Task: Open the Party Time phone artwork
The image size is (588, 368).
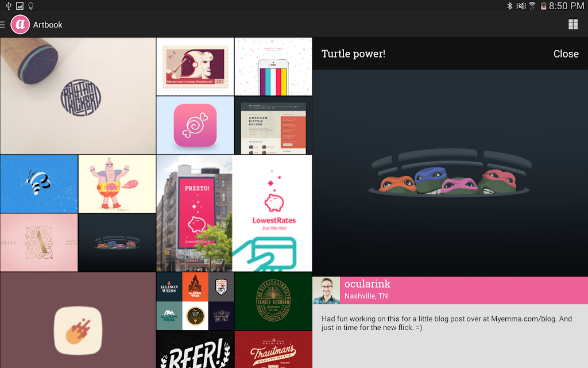Action: pos(273,67)
